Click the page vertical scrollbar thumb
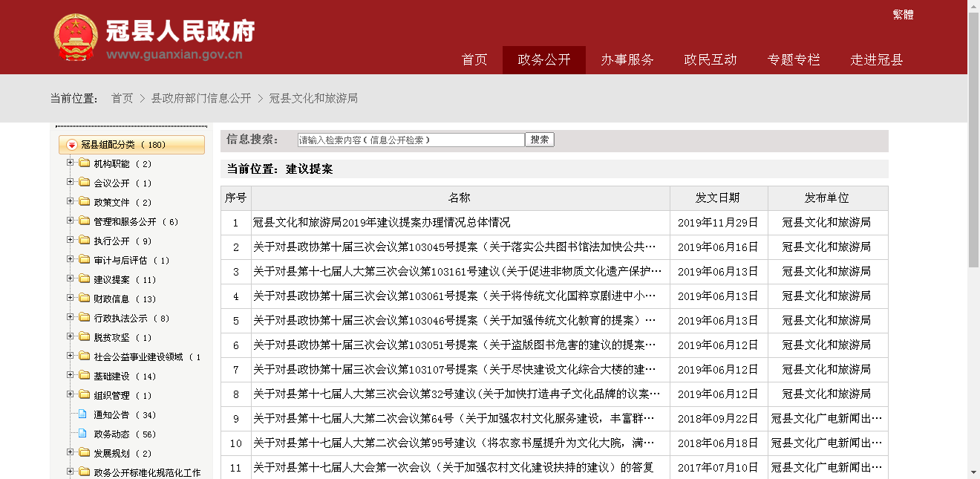This screenshot has height=479, width=980. tap(974, 140)
